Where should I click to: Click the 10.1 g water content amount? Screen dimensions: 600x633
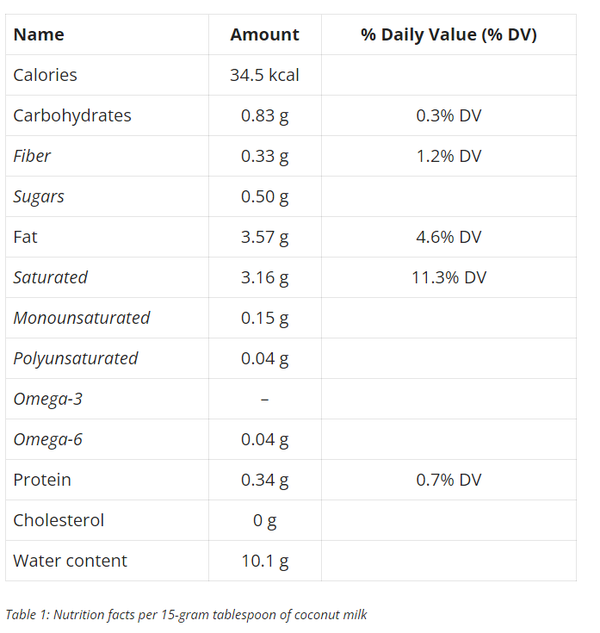[264, 561]
